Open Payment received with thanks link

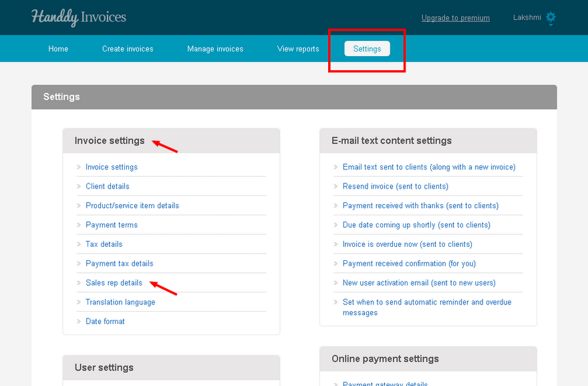point(420,205)
